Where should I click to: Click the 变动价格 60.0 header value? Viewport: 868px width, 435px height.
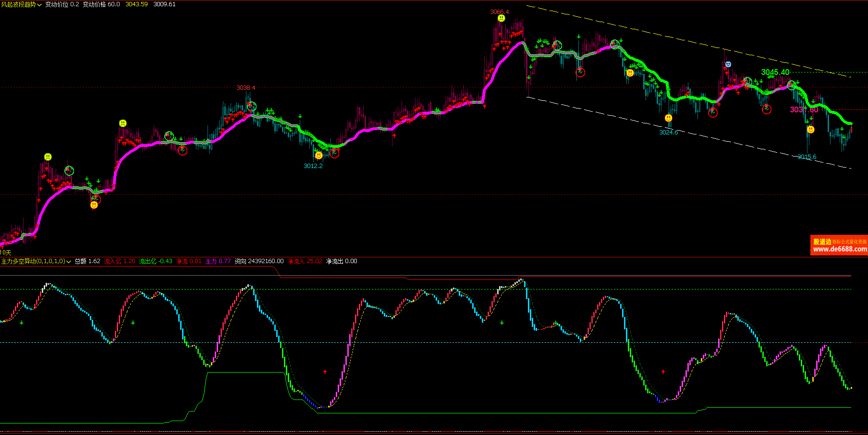(101, 4)
